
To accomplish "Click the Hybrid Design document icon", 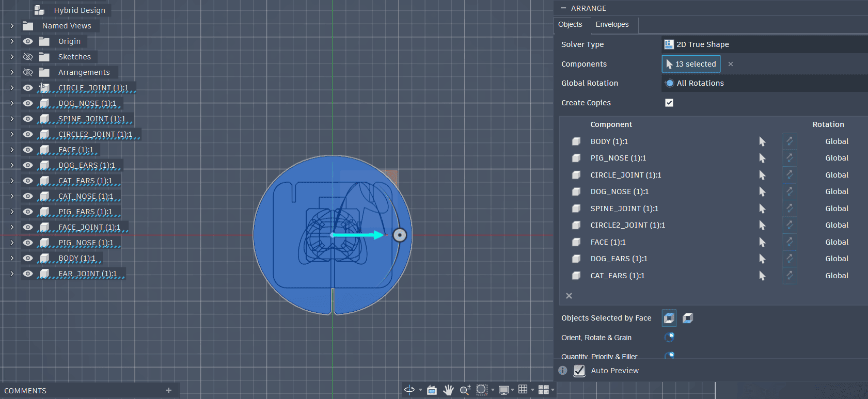I will point(39,10).
